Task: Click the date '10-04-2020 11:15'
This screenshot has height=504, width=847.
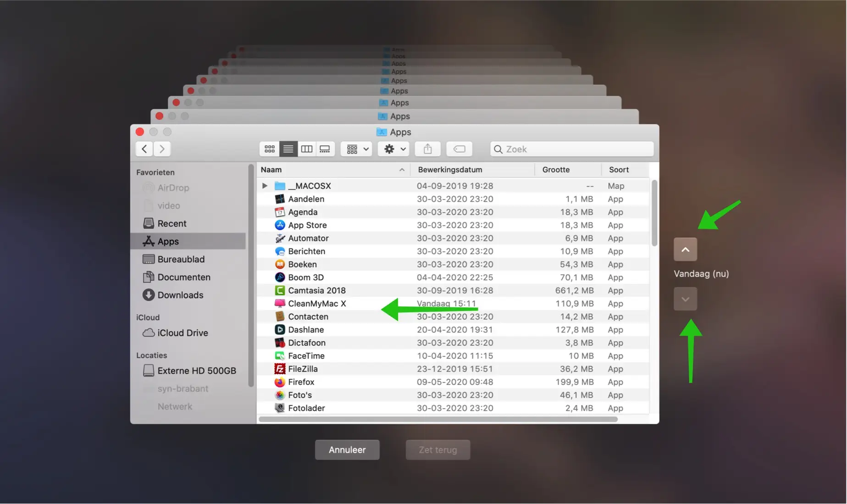Action: coord(455,356)
